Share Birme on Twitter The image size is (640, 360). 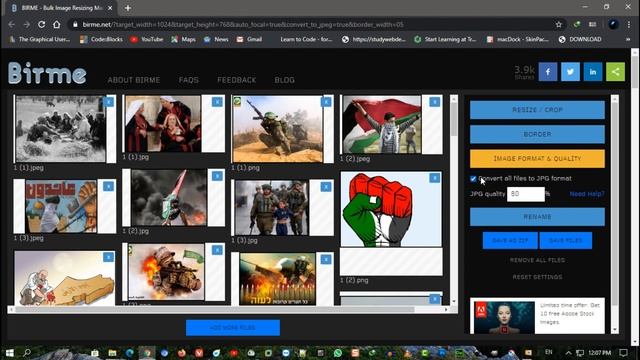[x=570, y=72]
